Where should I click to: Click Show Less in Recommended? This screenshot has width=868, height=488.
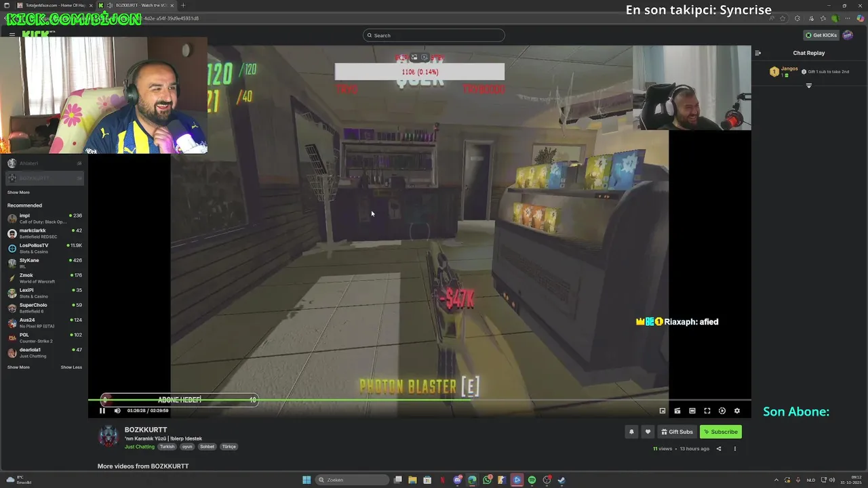(71, 367)
